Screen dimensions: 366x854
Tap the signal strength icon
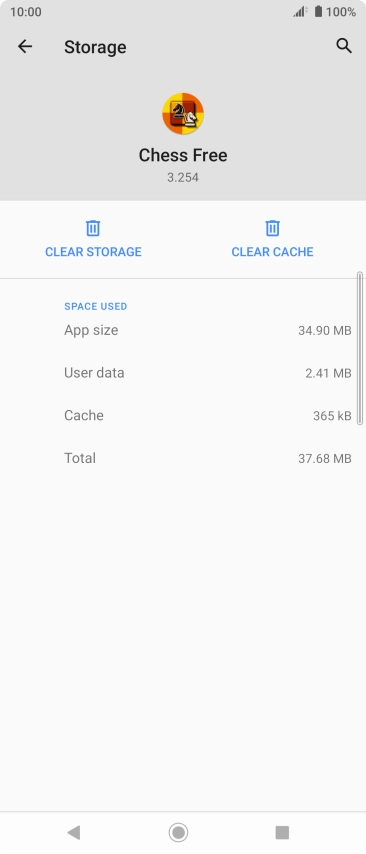pyautogui.click(x=300, y=11)
